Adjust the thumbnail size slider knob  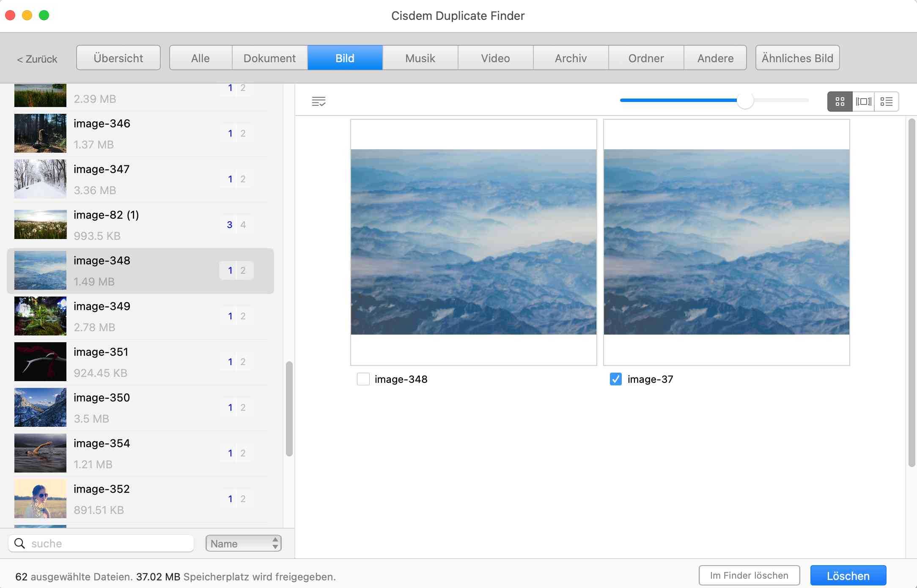[x=745, y=101]
